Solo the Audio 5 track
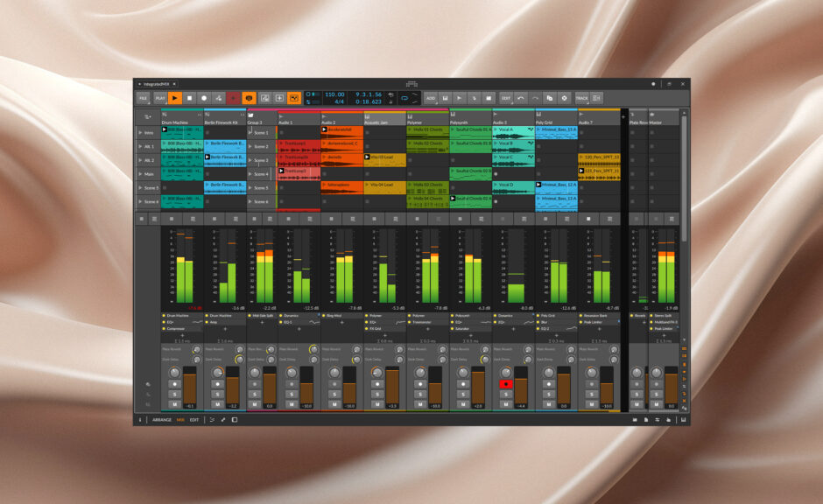Viewport: 823px width, 504px height. [505, 395]
